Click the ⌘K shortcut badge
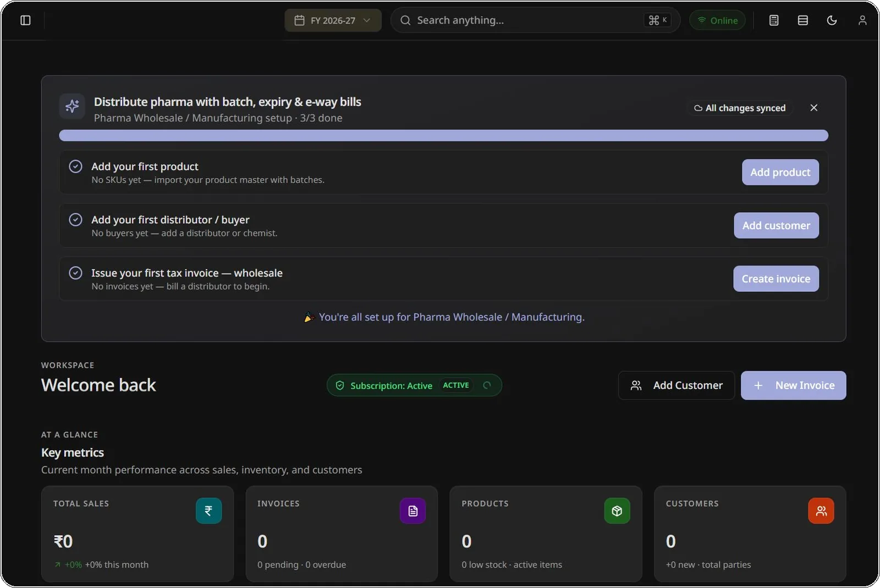Screen dimensions: 880x588 click(x=657, y=20)
